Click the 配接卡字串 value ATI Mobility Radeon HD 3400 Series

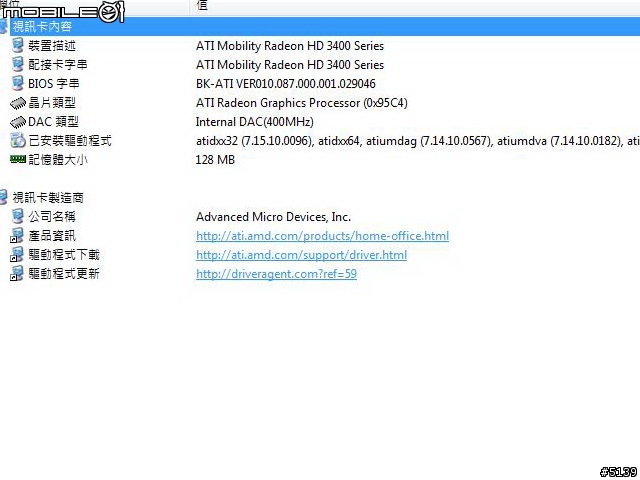click(290, 64)
